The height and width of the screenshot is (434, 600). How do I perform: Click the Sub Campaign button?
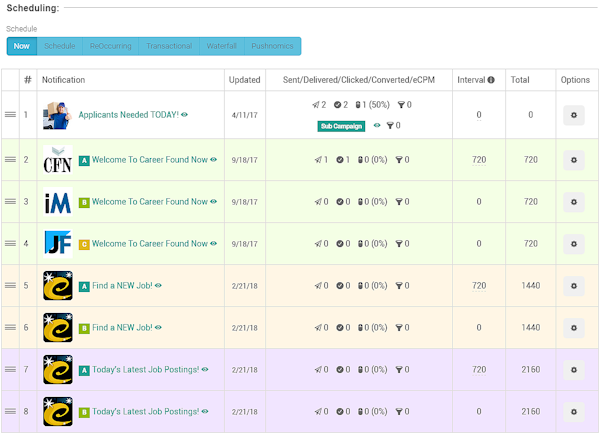pos(341,126)
